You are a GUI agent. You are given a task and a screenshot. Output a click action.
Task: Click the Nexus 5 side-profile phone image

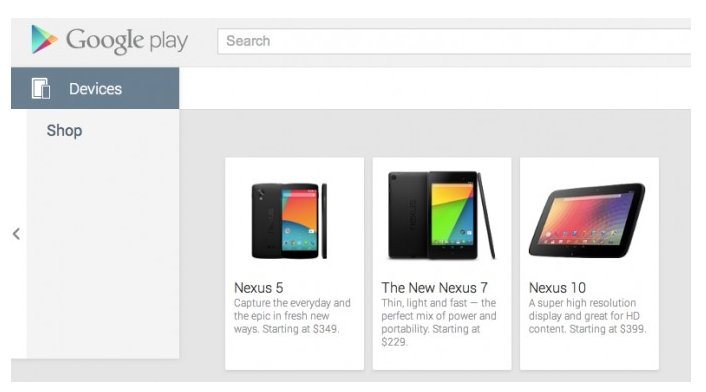(324, 221)
